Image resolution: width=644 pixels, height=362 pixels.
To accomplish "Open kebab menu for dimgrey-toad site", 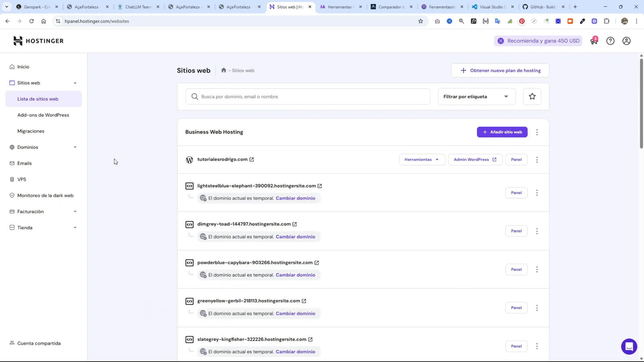I will (537, 231).
